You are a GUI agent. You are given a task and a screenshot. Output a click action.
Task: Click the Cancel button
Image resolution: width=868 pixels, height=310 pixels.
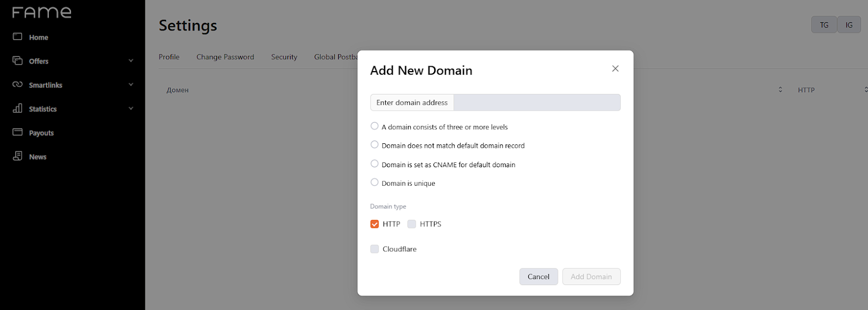(539, 276)
